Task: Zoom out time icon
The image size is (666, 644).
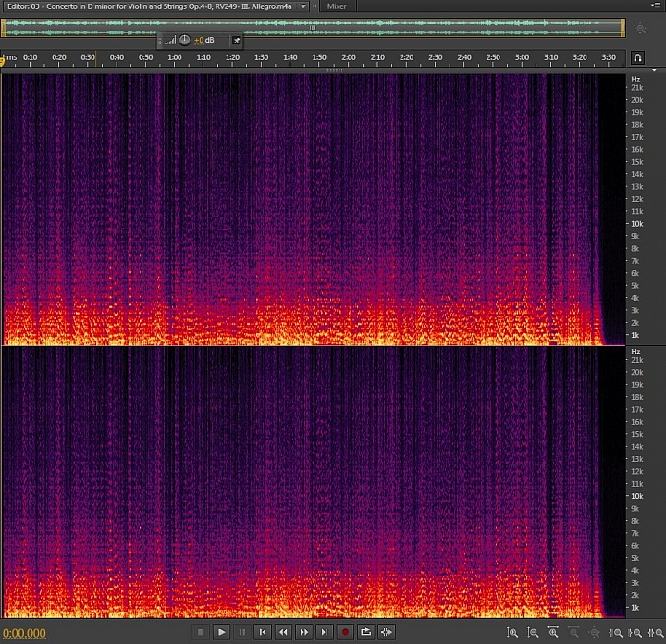Action: [573, 633]
